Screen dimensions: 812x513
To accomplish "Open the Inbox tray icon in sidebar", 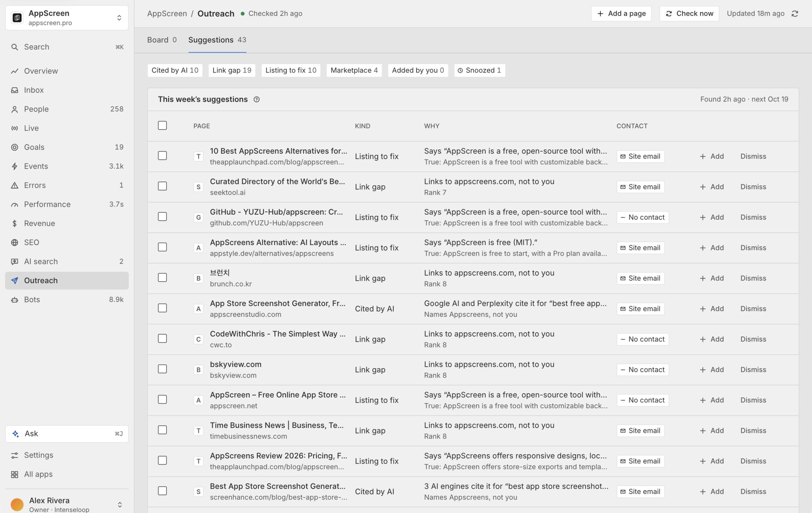I will click(14, 90).
